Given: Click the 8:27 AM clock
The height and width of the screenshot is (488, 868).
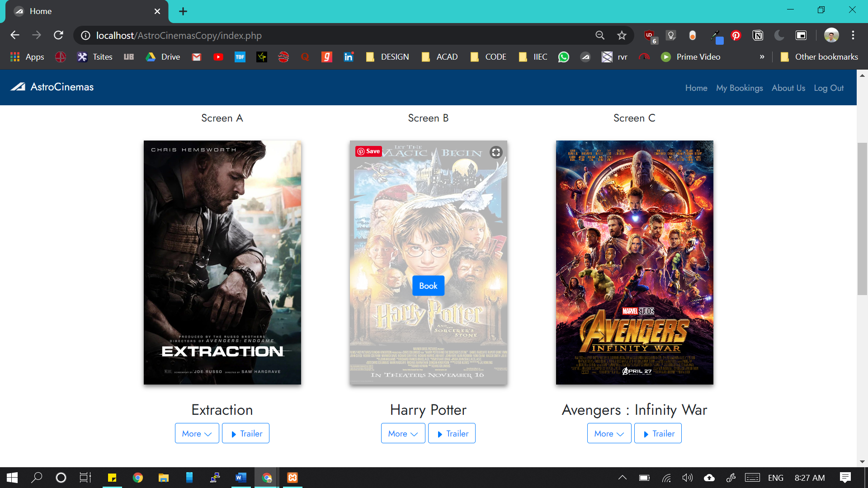Looking at the screenshot, I should click(x=810, y=478).
